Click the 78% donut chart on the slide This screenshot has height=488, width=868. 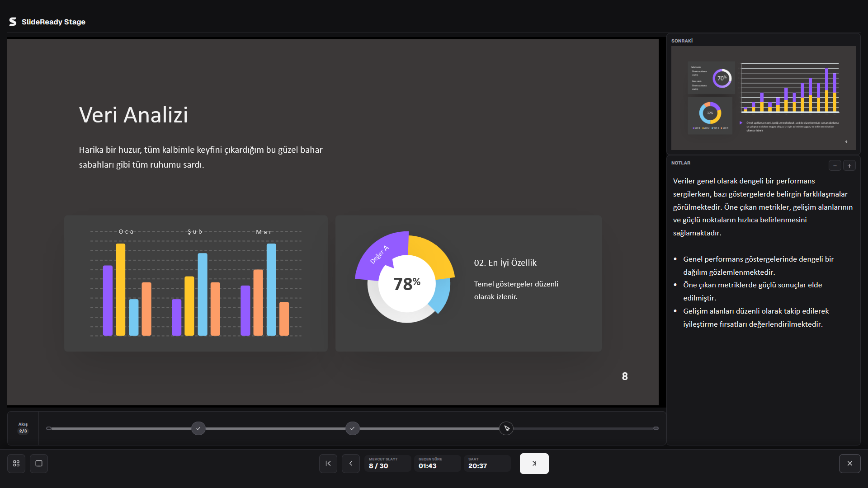pos(406,278)
